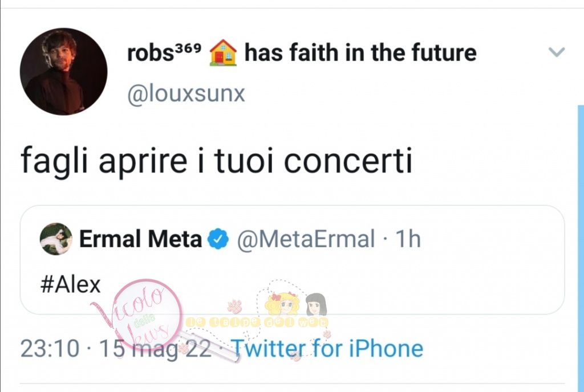Click the robs369 display name
This screenshot has width=584, height=392.
[x=164, y=52]
